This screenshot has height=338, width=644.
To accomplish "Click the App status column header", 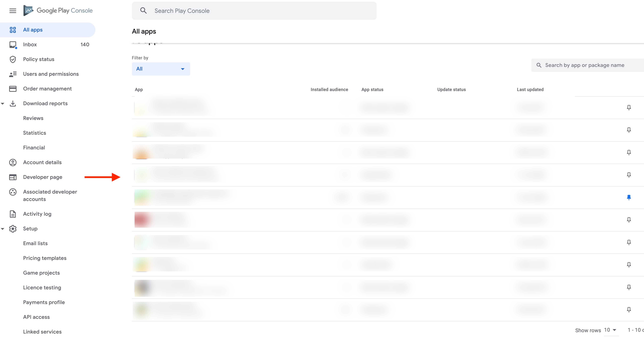I will (x=372, y=89).
